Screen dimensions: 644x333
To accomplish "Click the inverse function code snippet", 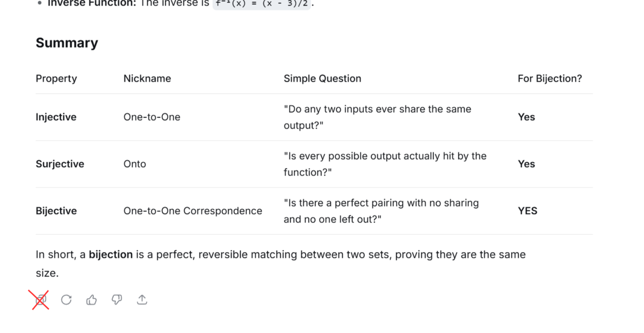I will [x=261, y=3].
